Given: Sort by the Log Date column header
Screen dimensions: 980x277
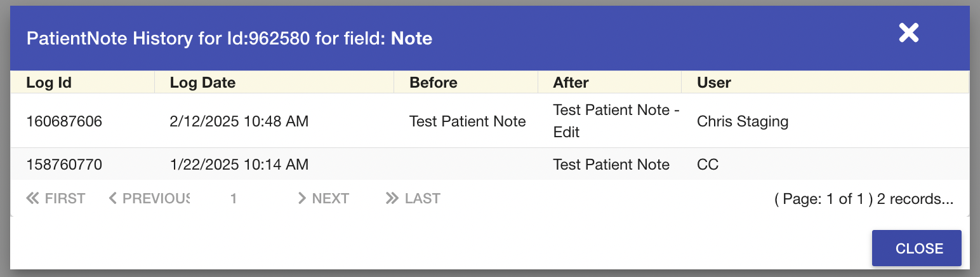Looking at the screenshot, I should coord(202,83).
